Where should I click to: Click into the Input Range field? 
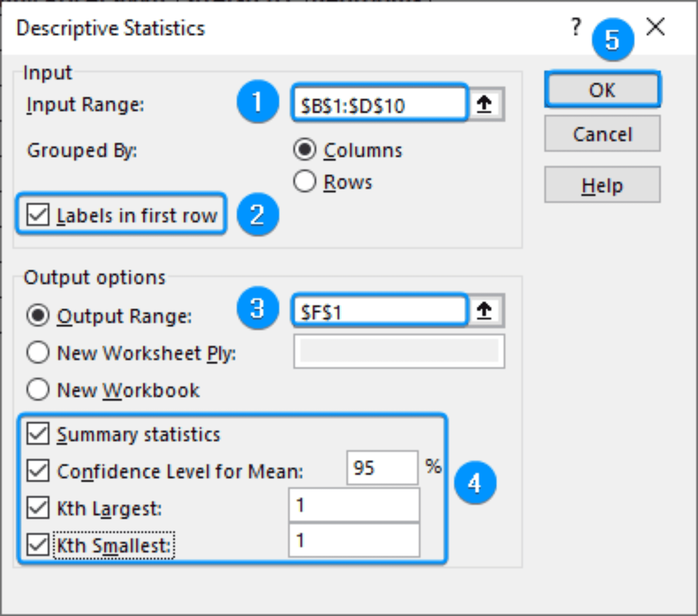[x=379, y=104]
